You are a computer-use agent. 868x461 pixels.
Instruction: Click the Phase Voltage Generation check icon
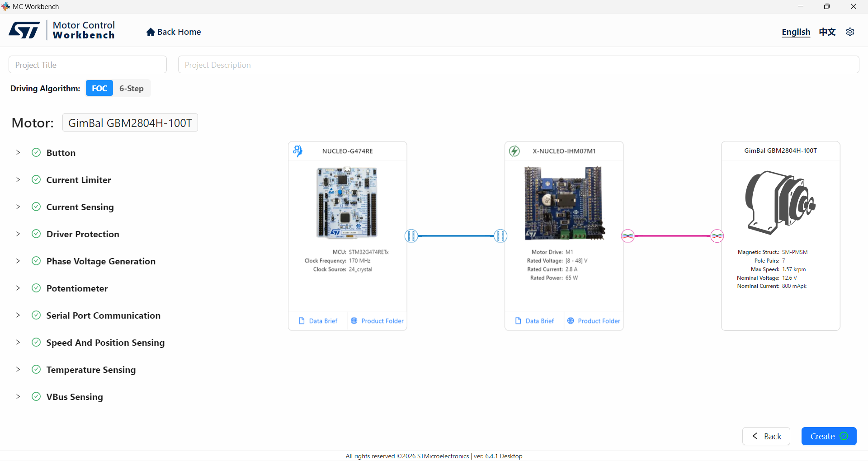pyautogui.click(x=36, y=261)
